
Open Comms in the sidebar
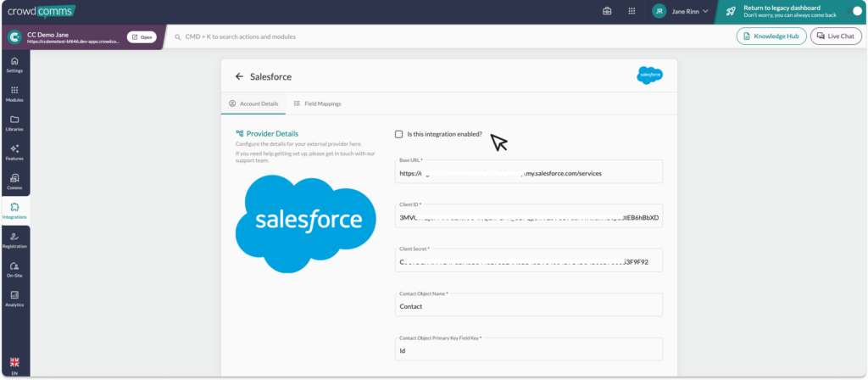pos(14,182)
